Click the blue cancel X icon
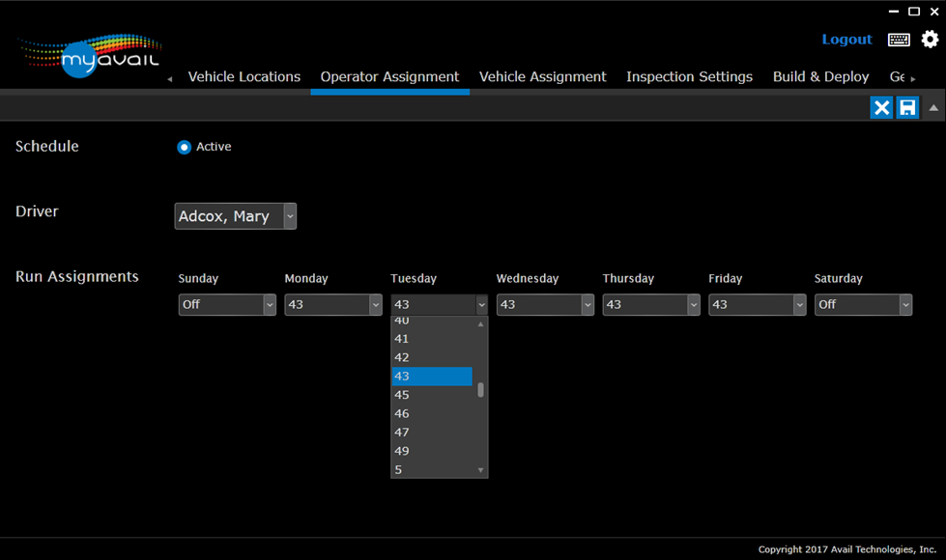The width and height of the screenshot is (946, 560). 881,107
